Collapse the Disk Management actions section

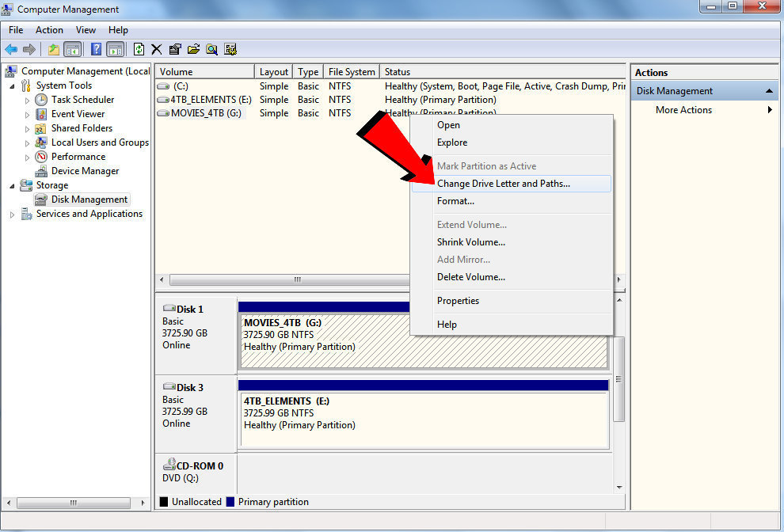click(769, 91)
